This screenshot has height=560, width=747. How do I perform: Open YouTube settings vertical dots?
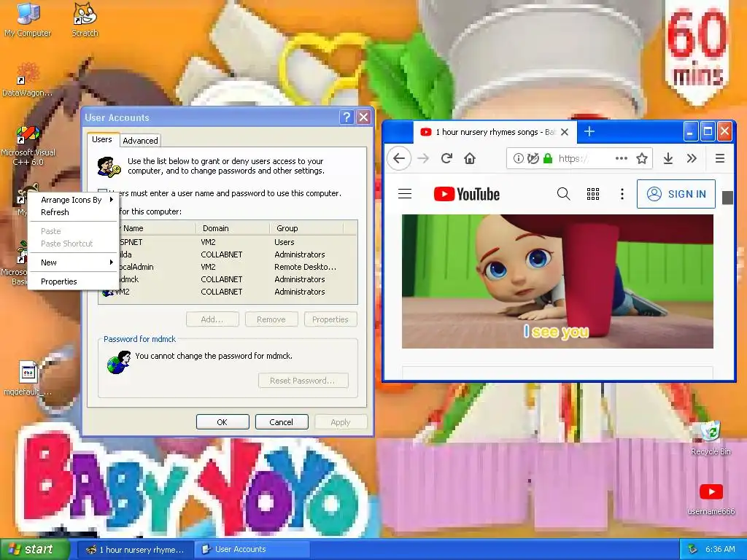point(622,194)
